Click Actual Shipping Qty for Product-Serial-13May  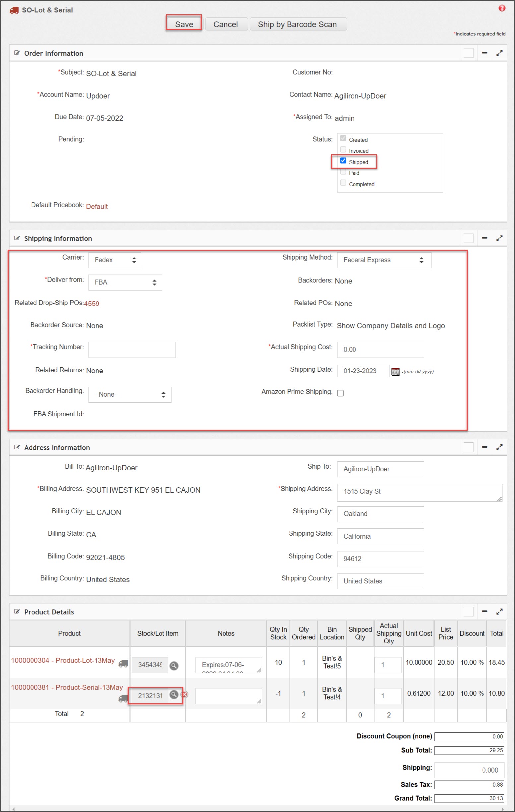388,696
